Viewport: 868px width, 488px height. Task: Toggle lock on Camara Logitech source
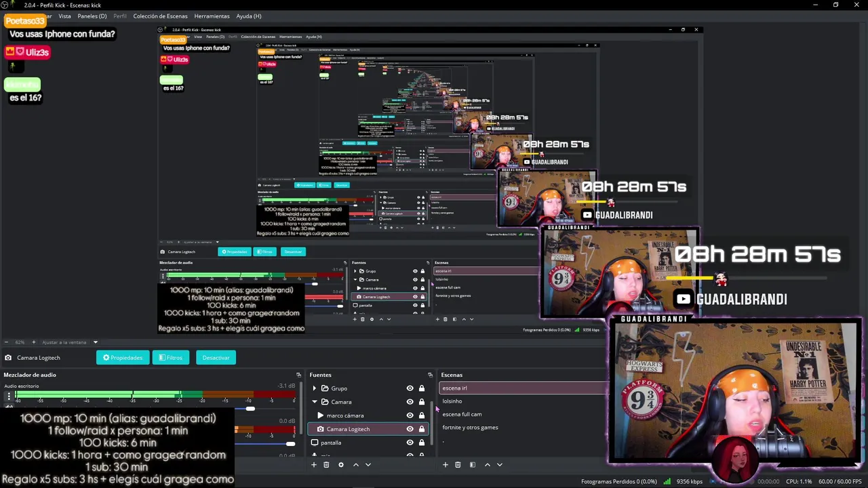point(422,429)
